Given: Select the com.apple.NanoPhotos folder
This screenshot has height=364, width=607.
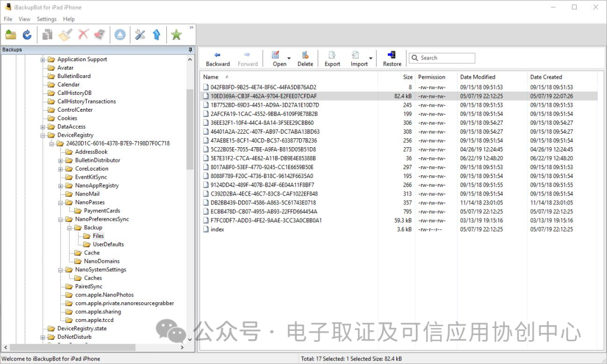Looking at the screenshot, I should 104,295.
